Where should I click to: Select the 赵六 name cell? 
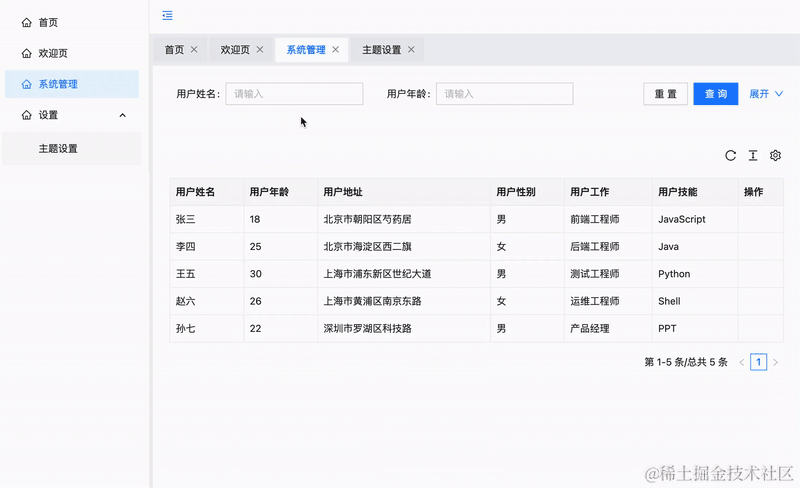point(207,301)
